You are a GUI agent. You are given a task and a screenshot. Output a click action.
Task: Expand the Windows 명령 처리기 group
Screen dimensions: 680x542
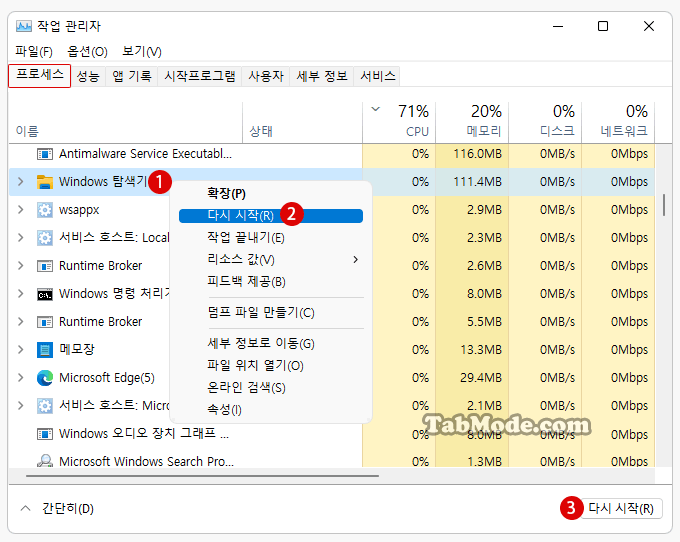click(x=20, y=294)
